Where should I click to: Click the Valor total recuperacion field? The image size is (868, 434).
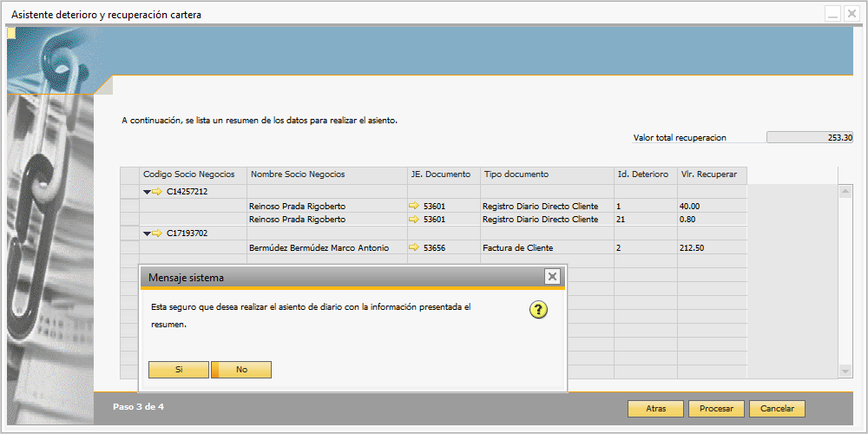811,137
